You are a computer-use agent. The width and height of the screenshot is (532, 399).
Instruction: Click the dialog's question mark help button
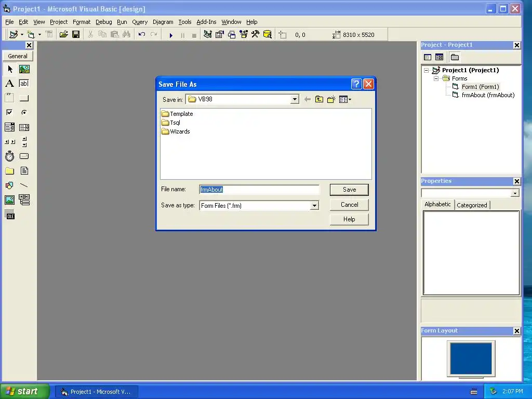pos(356,84)
